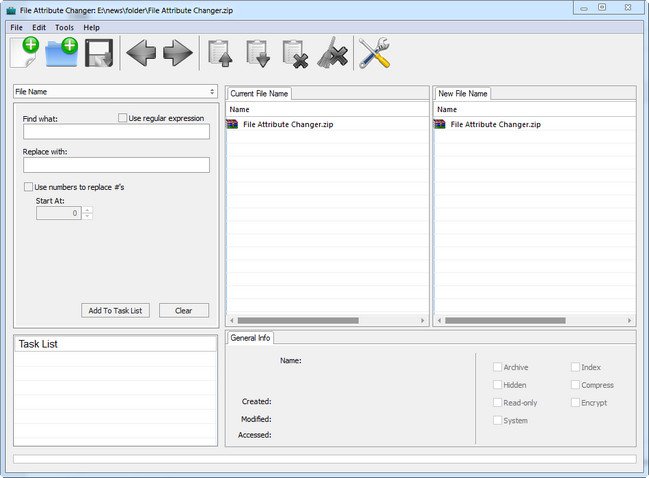The width and height of the screenshot is (649, 478).
Task: Click the Replace with input field
Action: pyautogui.click(x=116, y=165)
